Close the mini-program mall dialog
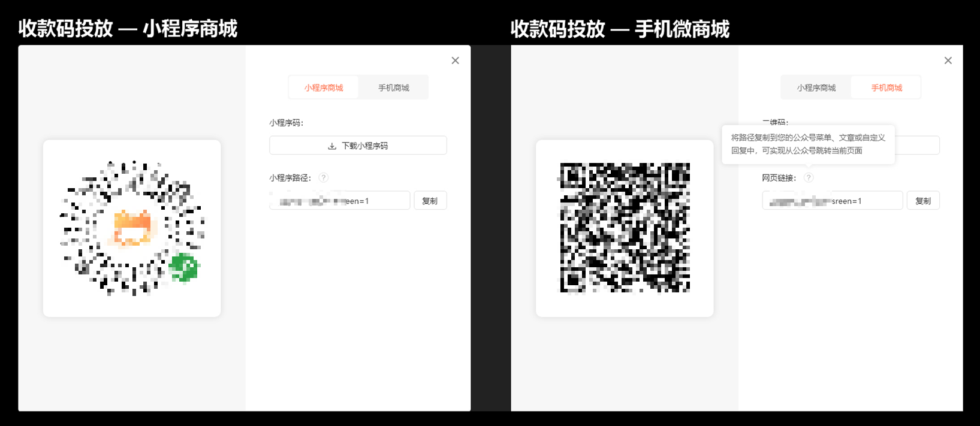980x426 pixels. tap(456, 61)
